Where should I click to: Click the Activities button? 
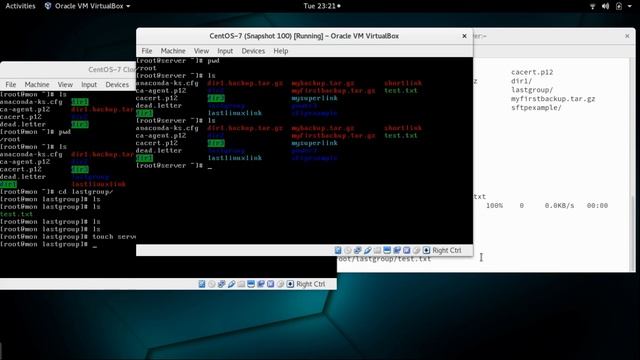click(x=20, y=6)
